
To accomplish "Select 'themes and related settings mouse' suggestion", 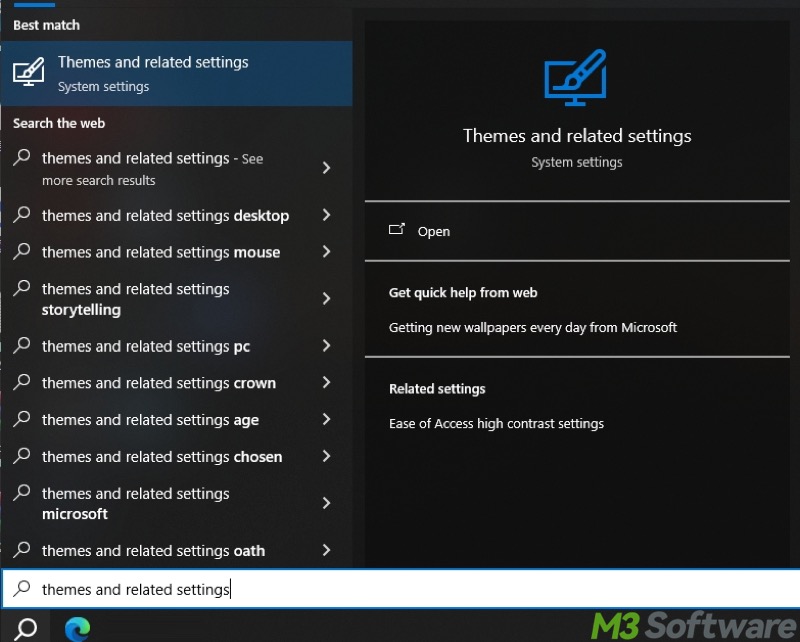I will tap(177, 252).
